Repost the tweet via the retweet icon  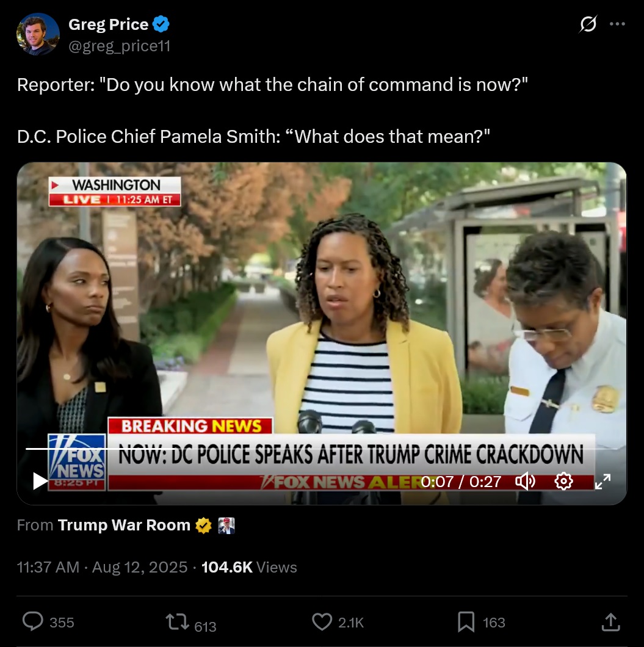177,622
